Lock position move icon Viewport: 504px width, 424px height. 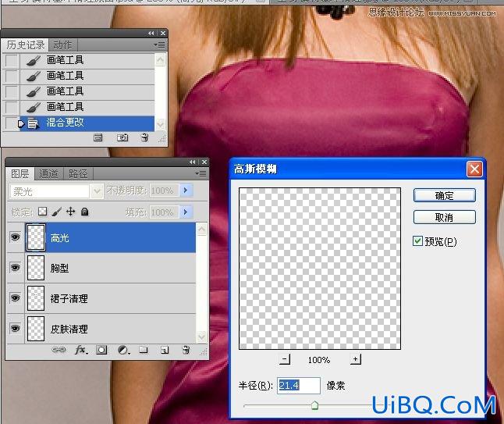click(71, 212)
